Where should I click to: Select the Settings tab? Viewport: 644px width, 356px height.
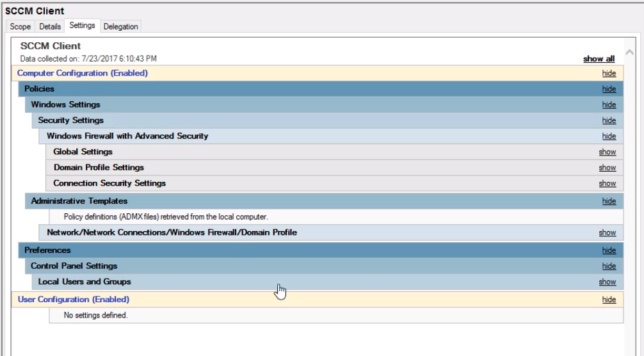[82, 26]
